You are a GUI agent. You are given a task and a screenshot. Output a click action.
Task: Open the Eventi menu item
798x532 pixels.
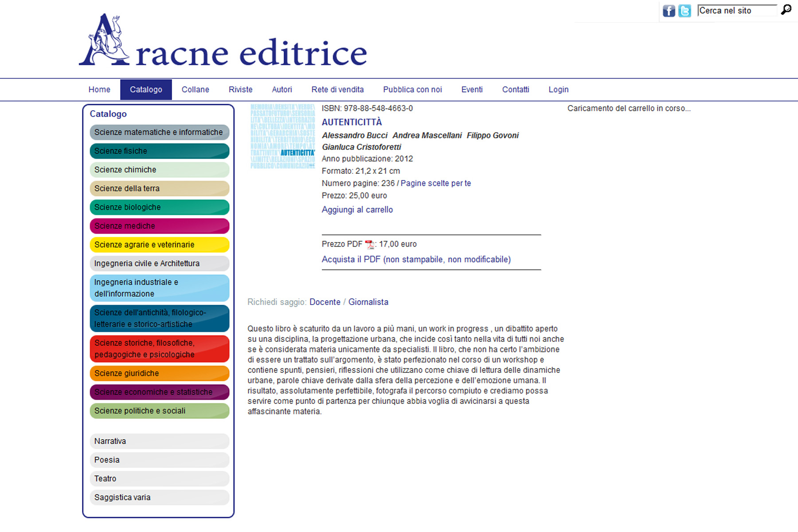472,90
